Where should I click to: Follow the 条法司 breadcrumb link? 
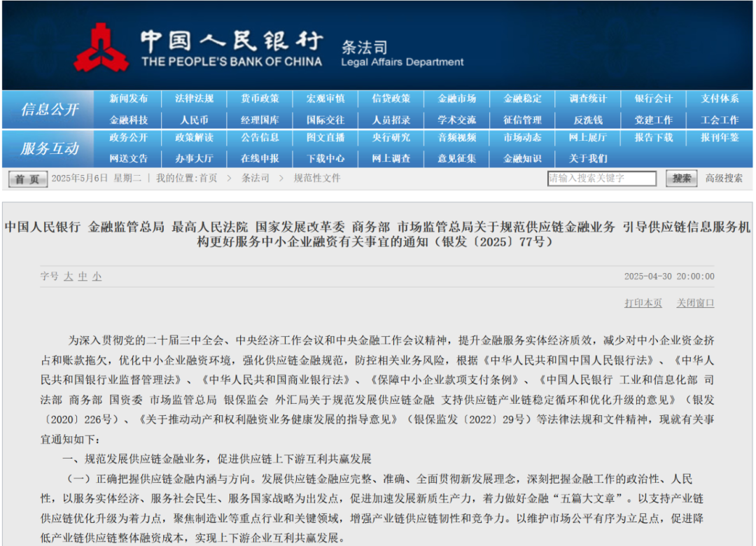pos(255,178)
